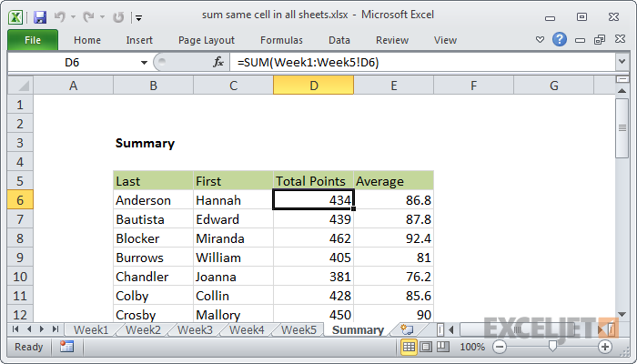Open the Redo history dropdown arrow
The width and height of the screenshot is (637, 364).
102,17
